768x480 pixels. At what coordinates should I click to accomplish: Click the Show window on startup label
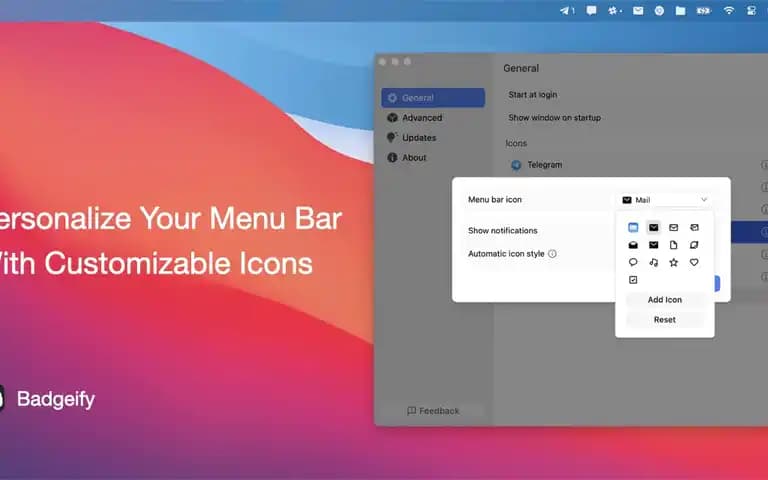pyautogui.click(x=554, y=118)
